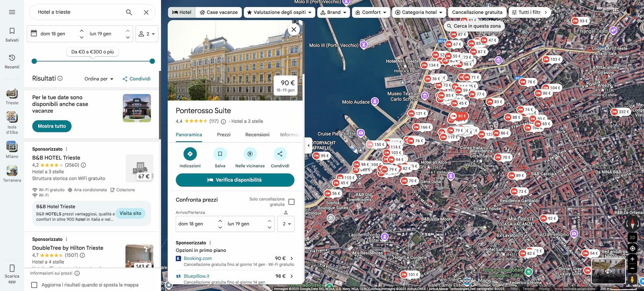Click the right price slider handle
The image size is (644, 291).
152,61
